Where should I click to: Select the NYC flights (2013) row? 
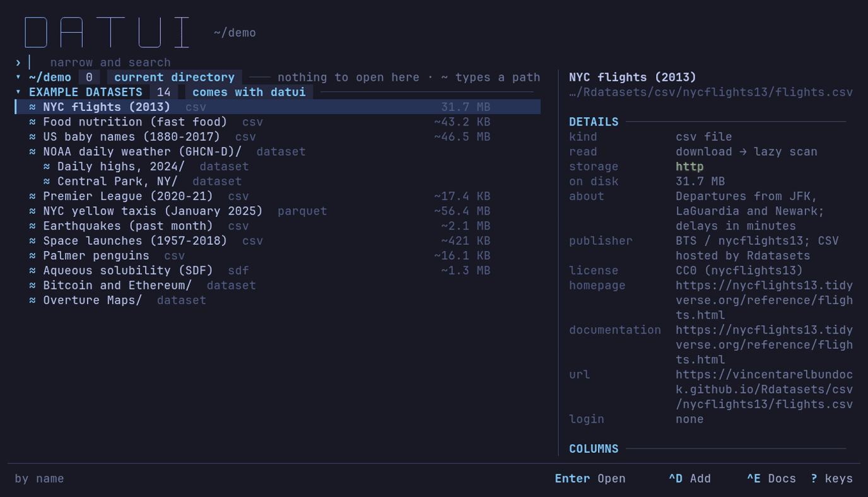[x=278, y=107]
